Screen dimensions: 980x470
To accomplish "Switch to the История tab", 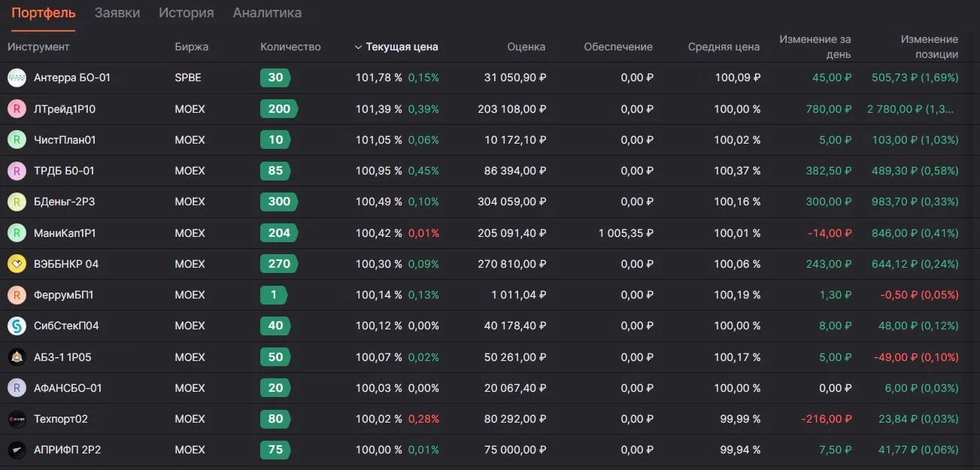I will click(x=187, y=13).
